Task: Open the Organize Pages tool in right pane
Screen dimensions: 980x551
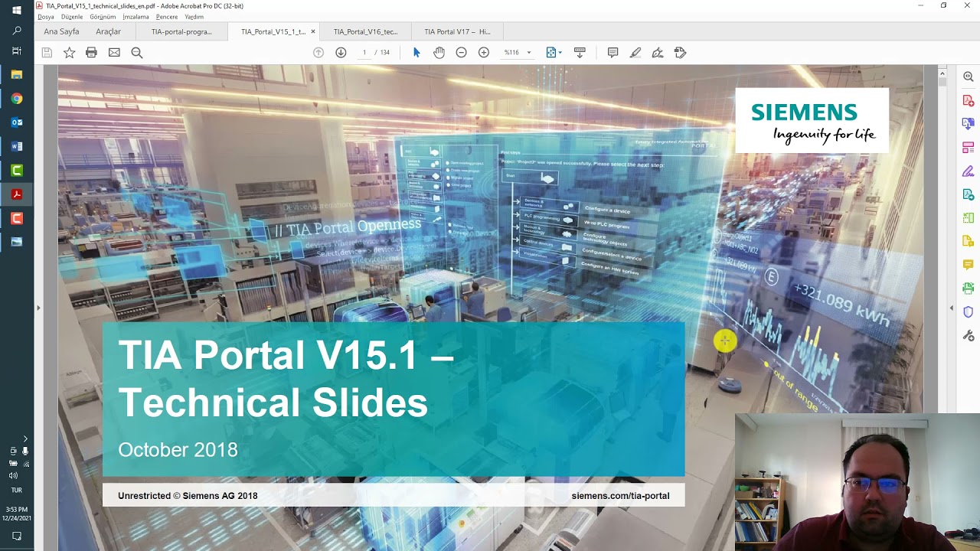Action: (x=969, y=218)
